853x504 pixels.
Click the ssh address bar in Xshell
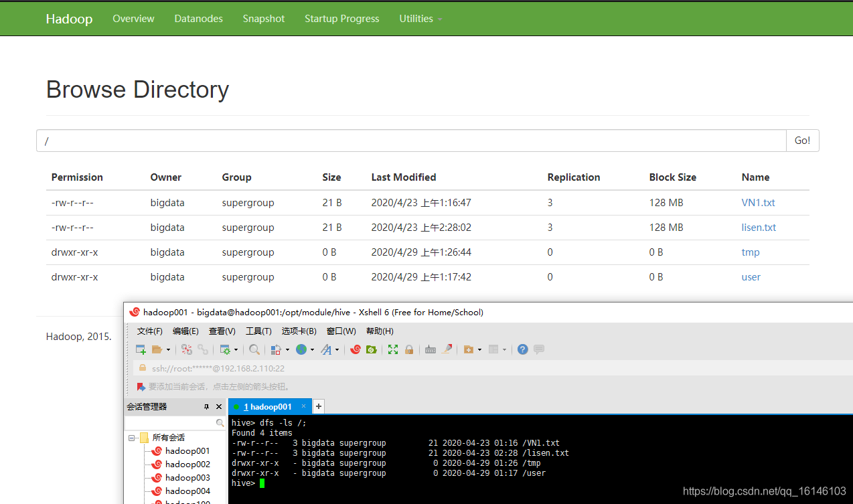tap(492, 368)
